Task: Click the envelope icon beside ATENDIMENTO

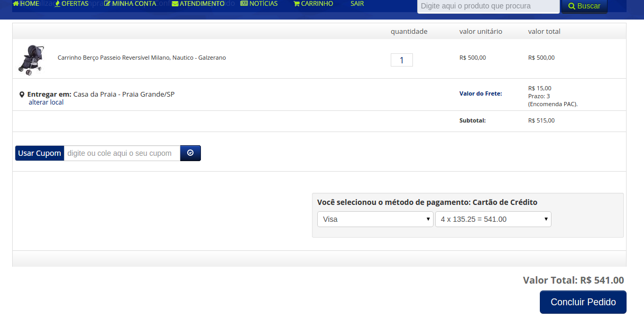Action: pyautogui.click(x=175, y=4)
